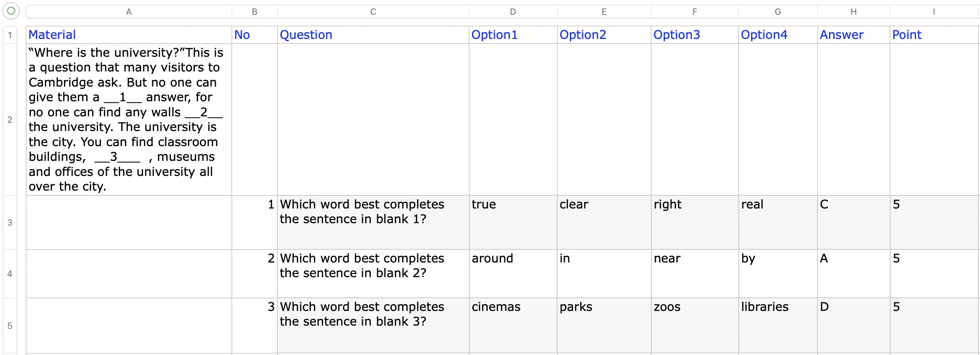The height and width of the screenshot is (355, 980).
Task: Select column C header
Action: tap(373, 12)
